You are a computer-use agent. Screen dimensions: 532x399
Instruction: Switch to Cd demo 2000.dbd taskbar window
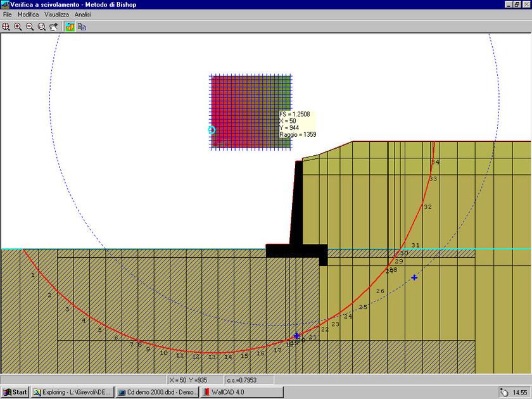click(158, 392)
